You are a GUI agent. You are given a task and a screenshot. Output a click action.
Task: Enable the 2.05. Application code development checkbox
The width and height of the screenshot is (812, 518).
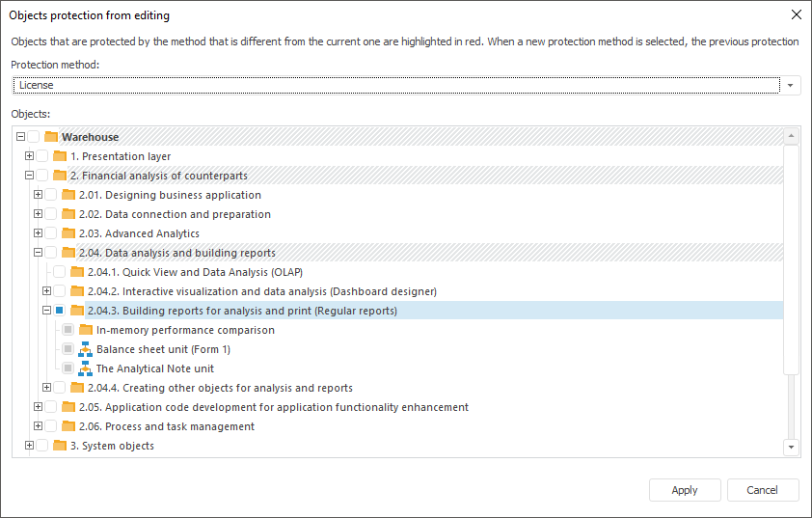[x=51, y=407]
